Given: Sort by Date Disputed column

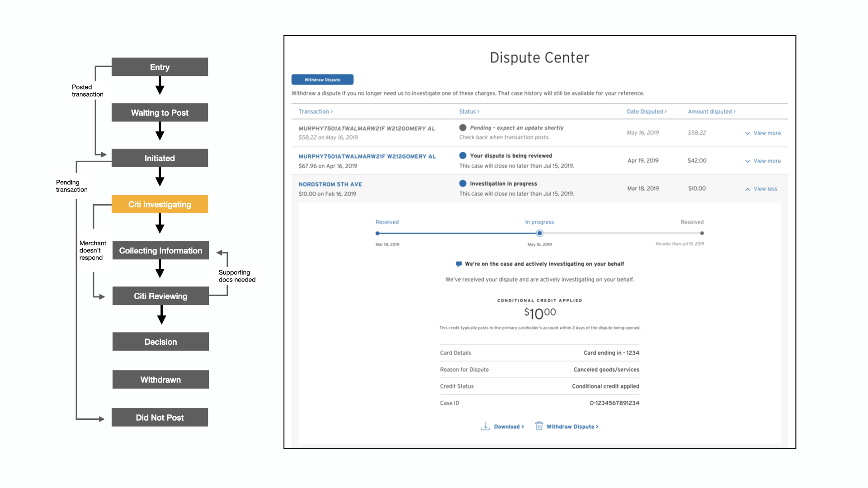Looking at the screenshot, I should point(646,112).
